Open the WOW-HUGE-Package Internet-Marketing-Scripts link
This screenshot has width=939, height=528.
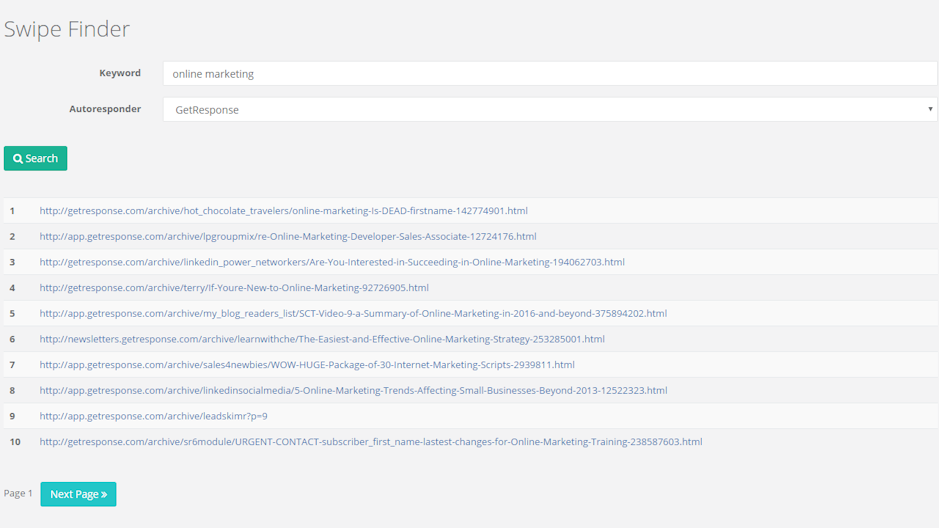coord(306,365)
